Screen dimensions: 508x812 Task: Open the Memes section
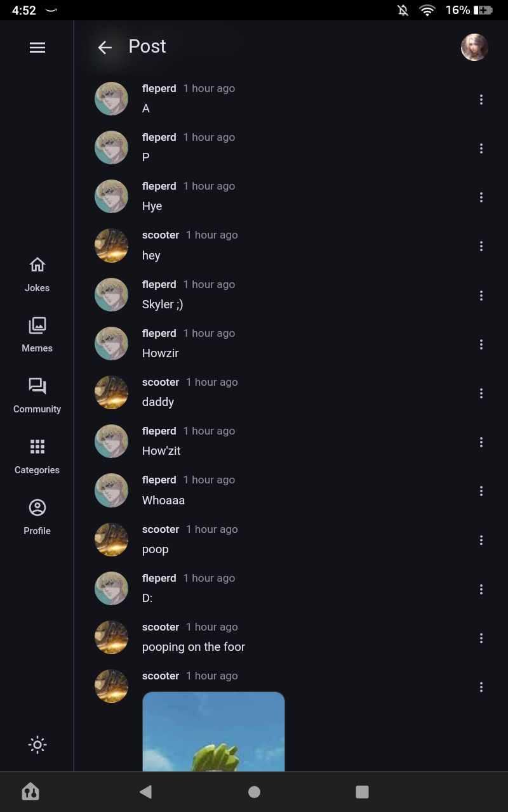click(37, 335)
